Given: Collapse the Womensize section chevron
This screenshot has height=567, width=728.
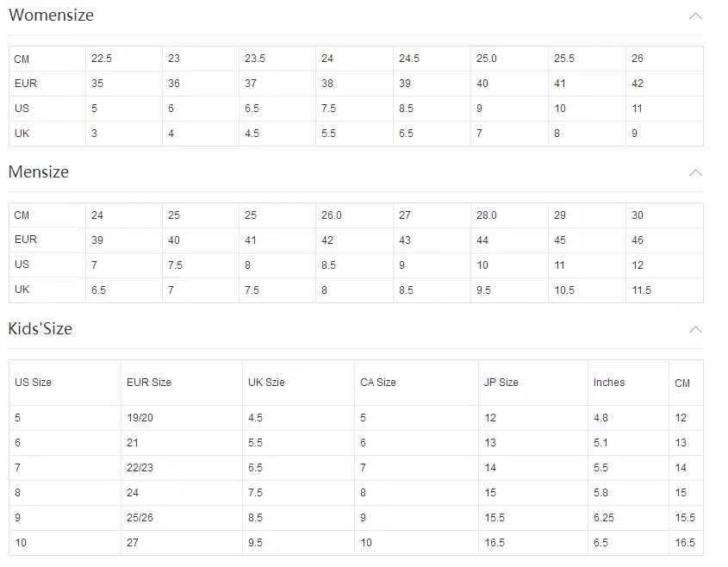Looking at the screenshot, I should coord(695,16).
